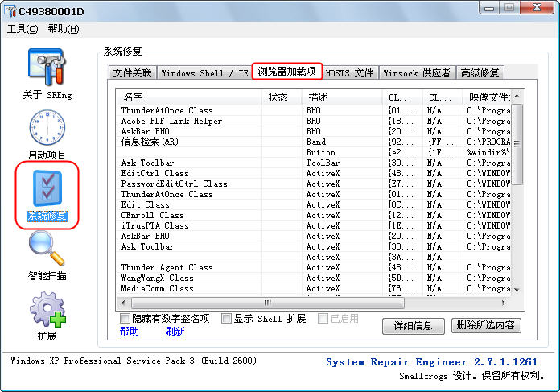Screen dimensions: 560x392
Task: Select the iTrusPTA Class row
Action: tap(314, 225)
